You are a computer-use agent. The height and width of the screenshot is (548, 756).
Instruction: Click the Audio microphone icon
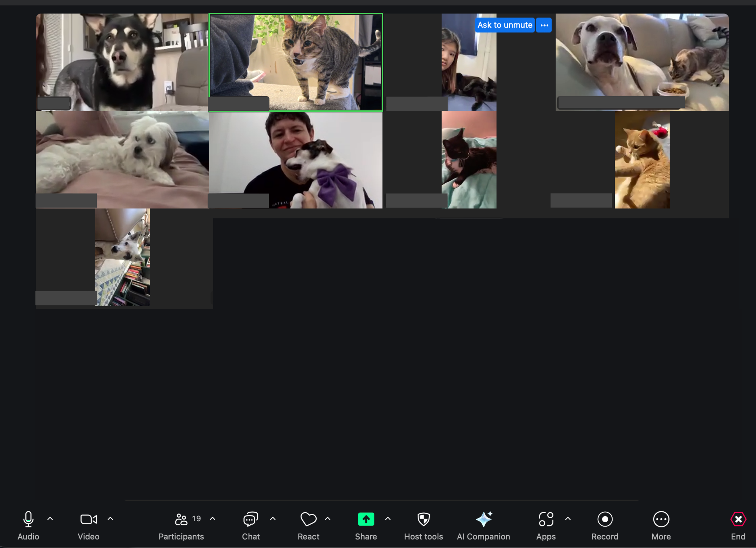click(28, 519)
